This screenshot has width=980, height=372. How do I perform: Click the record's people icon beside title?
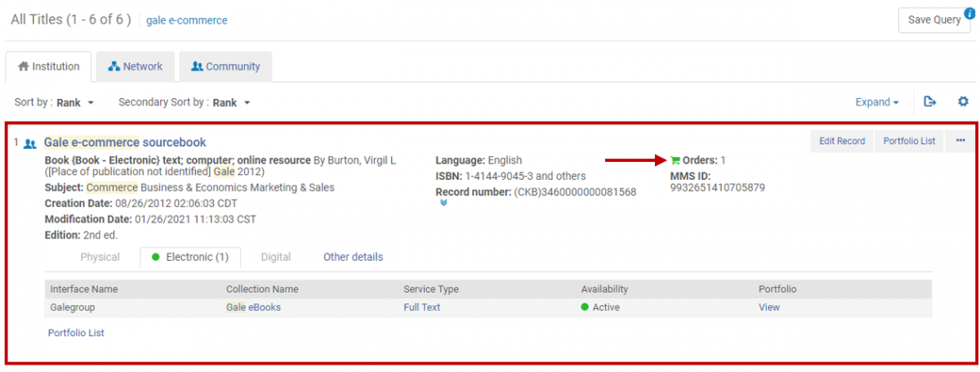[30, 144]
